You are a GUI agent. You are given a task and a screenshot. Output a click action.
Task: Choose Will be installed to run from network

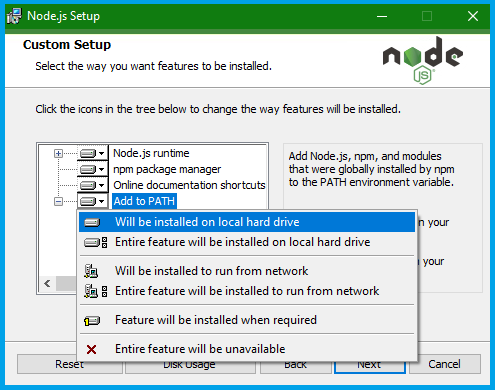247,271
